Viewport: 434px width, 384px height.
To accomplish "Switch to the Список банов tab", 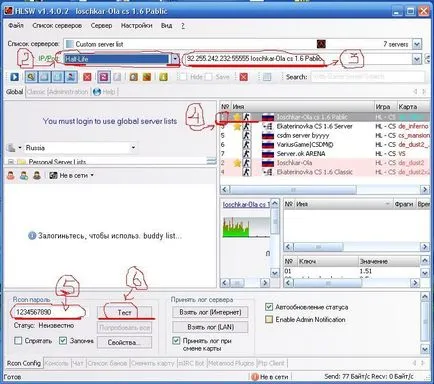I will pos(107,363).
